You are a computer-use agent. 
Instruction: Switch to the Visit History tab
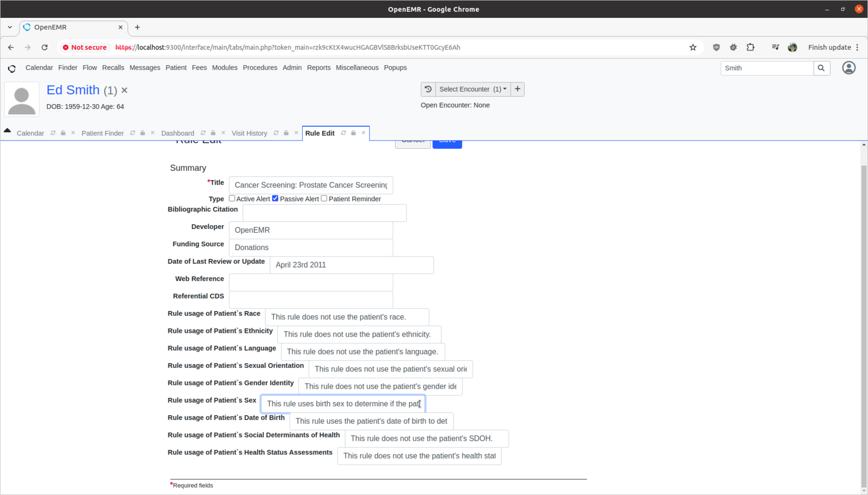click(x=249, y=133)
